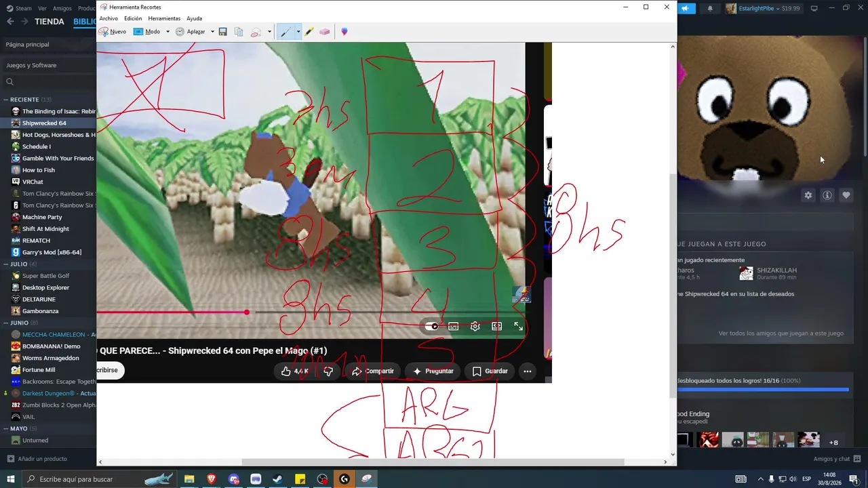The image size is (868, 488).
Task: Click the Preguntar button under the video
Action: tap(433, 371)
